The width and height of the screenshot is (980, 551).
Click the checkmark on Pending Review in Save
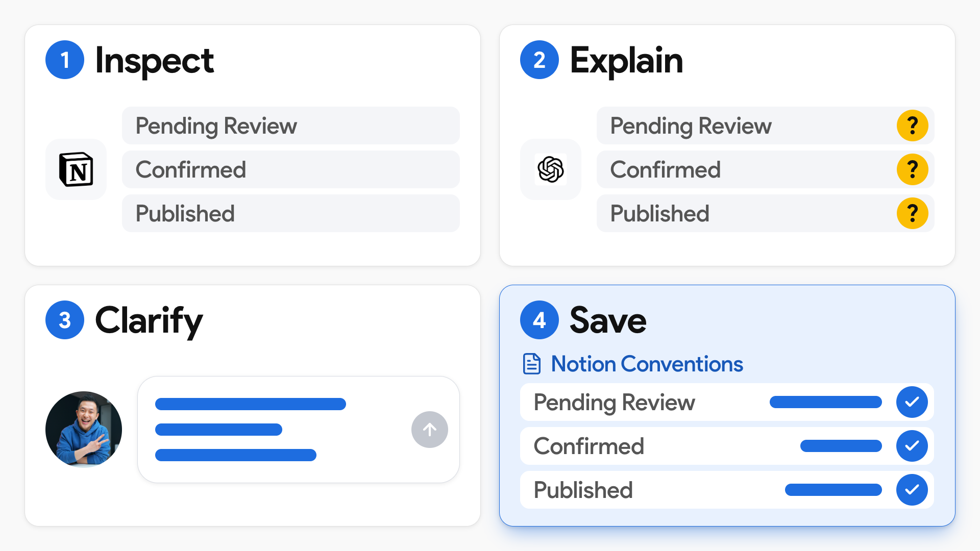912,402
